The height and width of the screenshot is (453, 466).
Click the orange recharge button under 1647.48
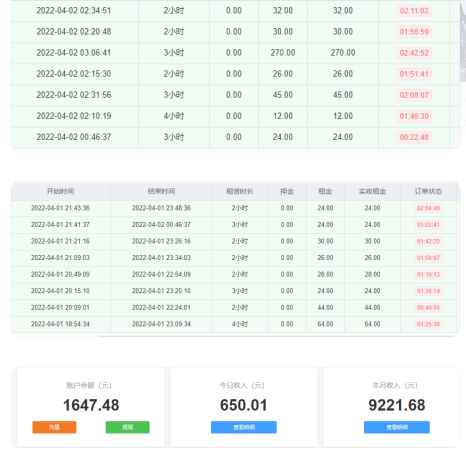54,427
